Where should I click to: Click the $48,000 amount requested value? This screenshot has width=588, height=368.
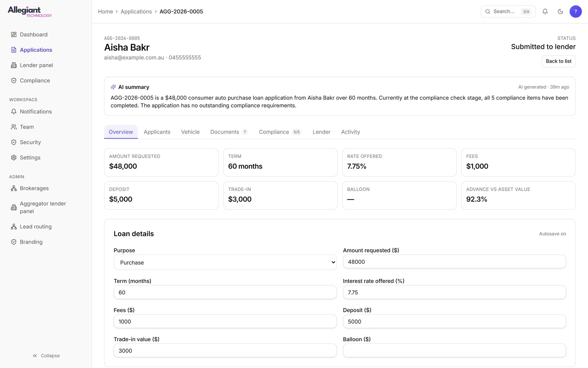(x=123, y=166)
